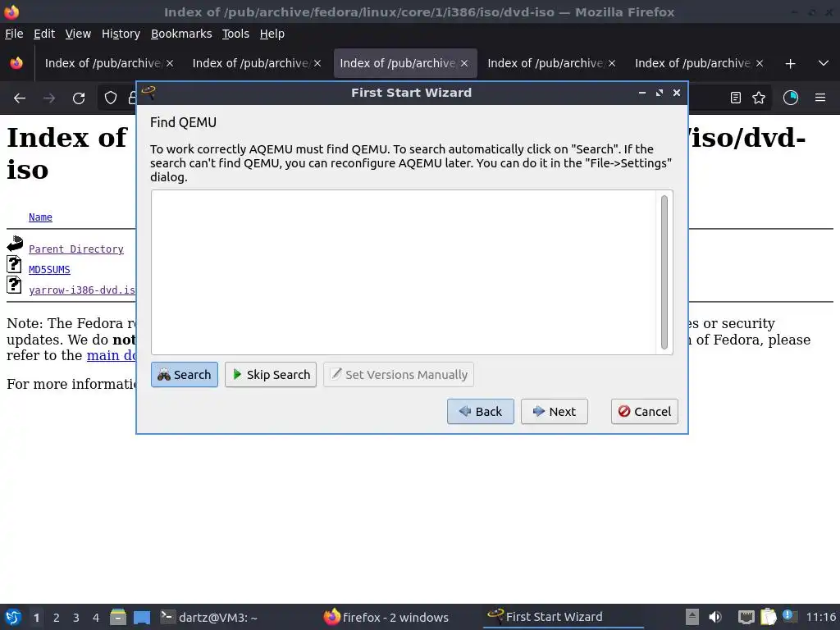This screenshot has width=840, height=630.
Task: Close the fifth Firefox tab
Action: click(759, 63)
